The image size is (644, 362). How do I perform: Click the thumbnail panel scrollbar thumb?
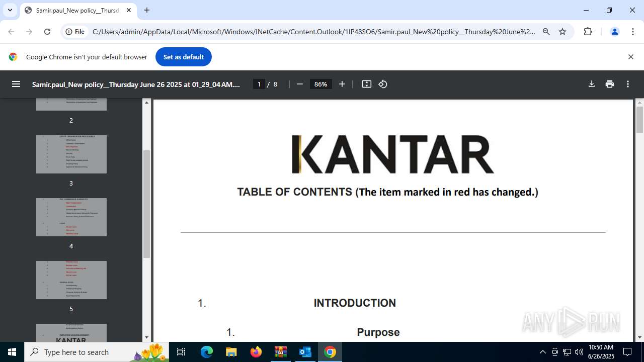tap(147, 204)
